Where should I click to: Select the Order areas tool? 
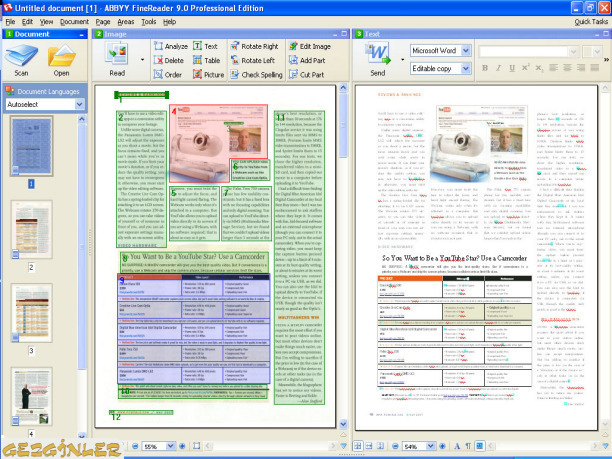pyautogui.click(x=168, y=75)
